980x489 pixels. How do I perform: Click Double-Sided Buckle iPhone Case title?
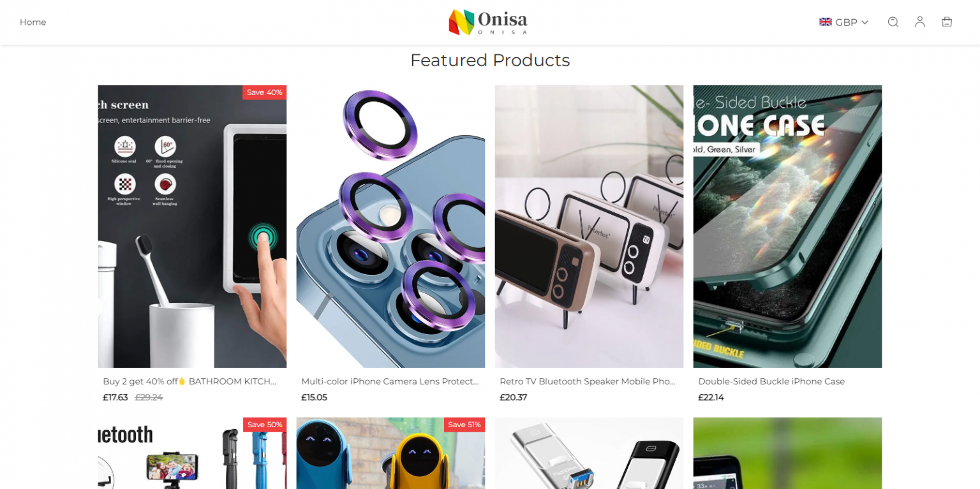click(771, 381)
